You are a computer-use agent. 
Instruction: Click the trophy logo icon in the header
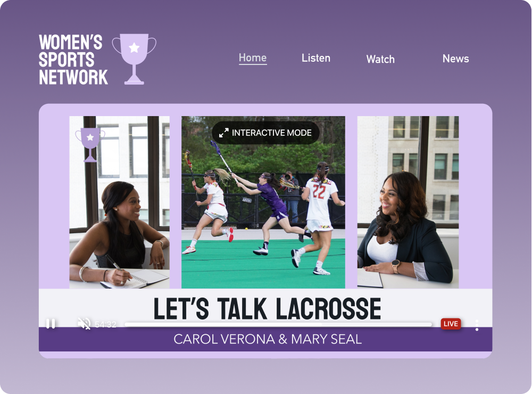(x=134, y=58)
